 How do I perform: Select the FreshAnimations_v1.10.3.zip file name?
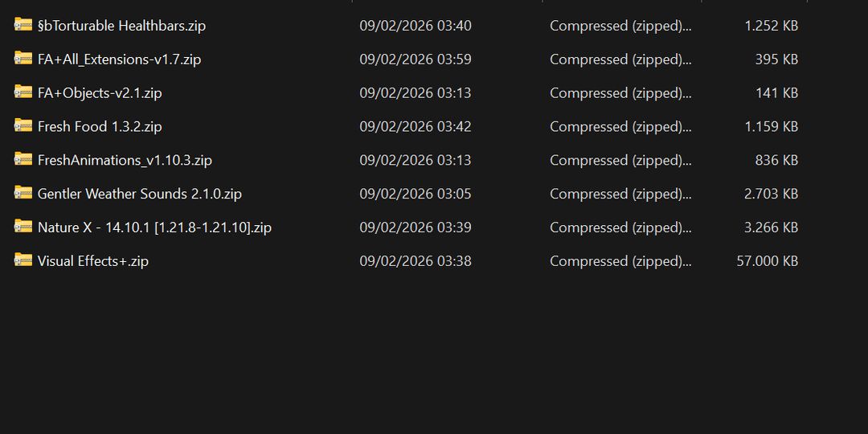coord(125,161)
